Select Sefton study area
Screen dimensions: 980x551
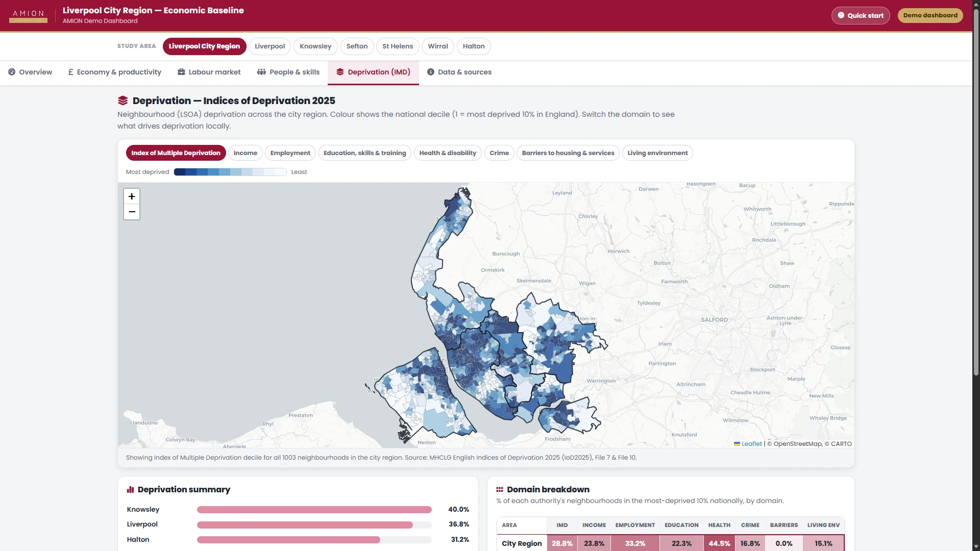tap(357, 46)
